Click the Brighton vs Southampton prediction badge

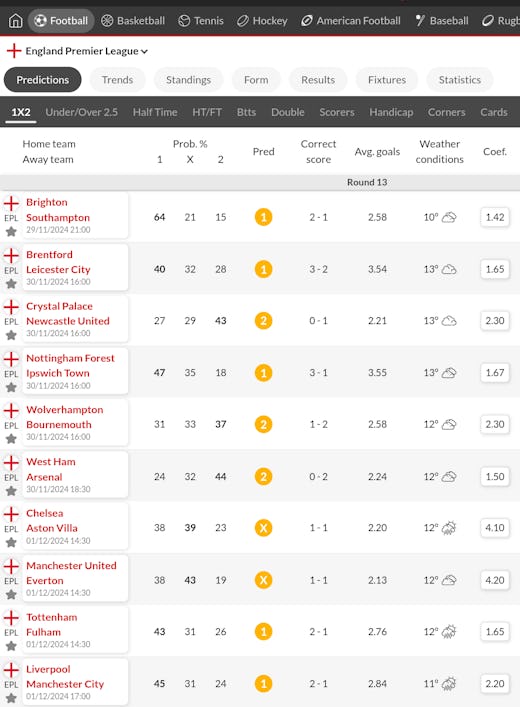tap(263, 217)
